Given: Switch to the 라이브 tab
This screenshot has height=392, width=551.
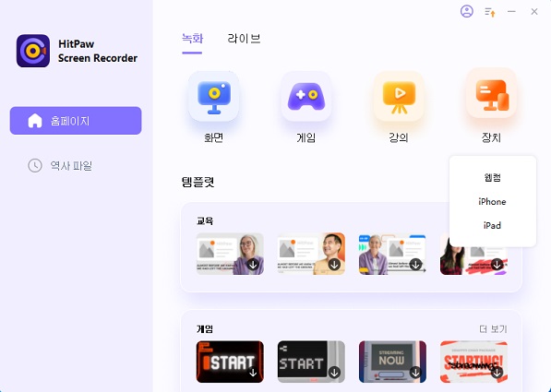Looking at the screenshot, I should 244,39.
